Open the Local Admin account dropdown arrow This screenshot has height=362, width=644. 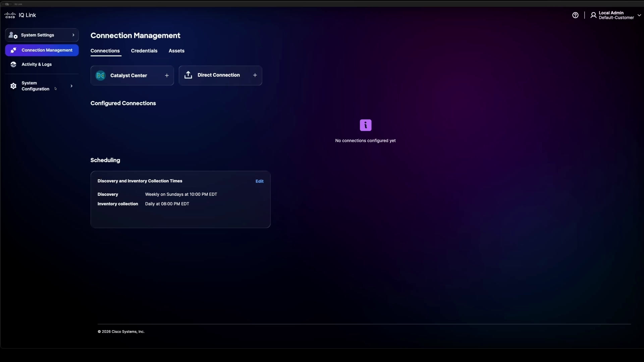coord(639,15)
